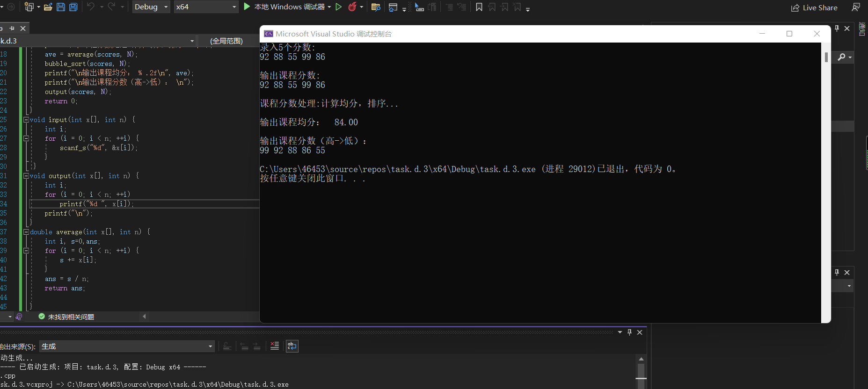Toggle word wrap in the Output panel
Viewport: 868px width, 389px height.
tap(292, 346)
